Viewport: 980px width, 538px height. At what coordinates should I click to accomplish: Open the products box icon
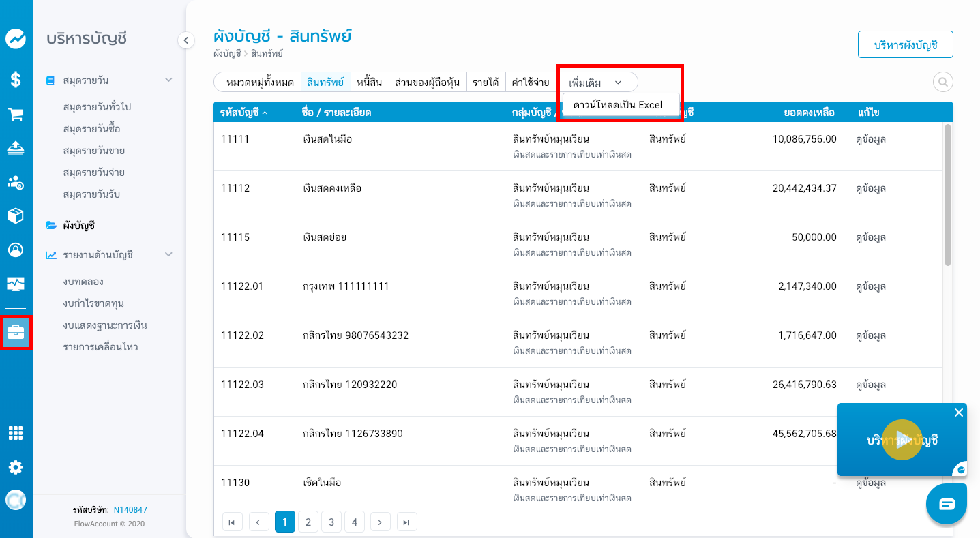pyautogui.click(x=16, y=216)
